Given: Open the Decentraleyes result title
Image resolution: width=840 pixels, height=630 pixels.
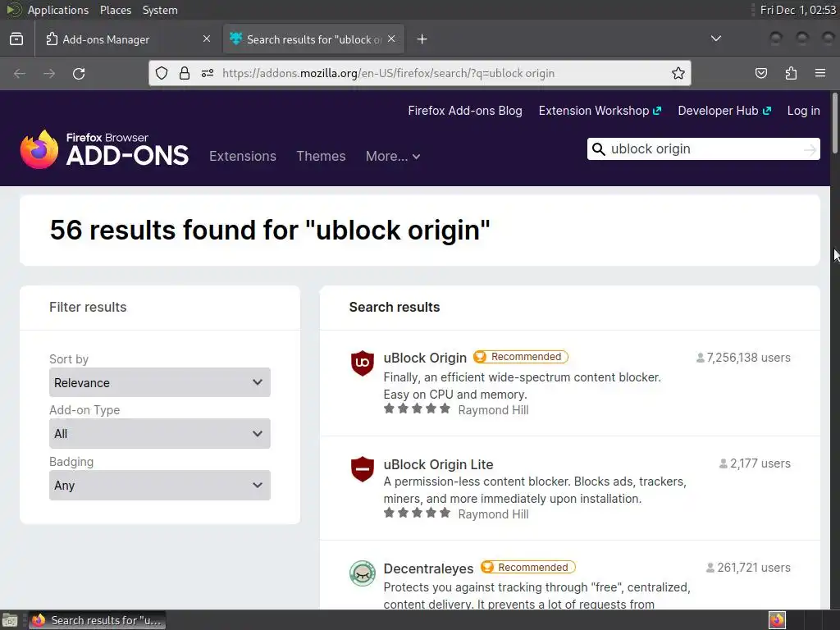Looking at the screenshot, I should point(428,568).
